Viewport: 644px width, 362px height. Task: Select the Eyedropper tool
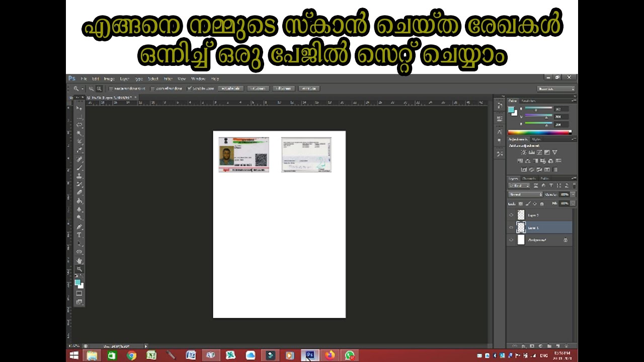pyautogui.click(x=79, y=150)
